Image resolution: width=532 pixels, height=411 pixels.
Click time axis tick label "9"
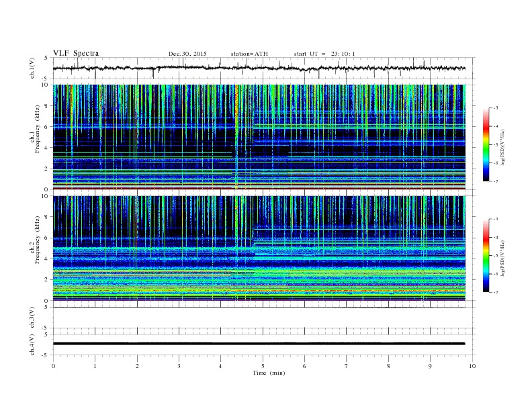pos(430,366)
